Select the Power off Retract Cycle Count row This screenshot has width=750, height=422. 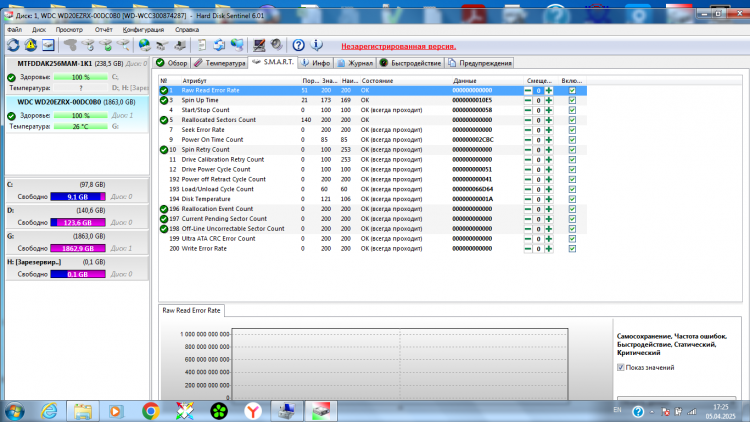(x=373, y=179)
